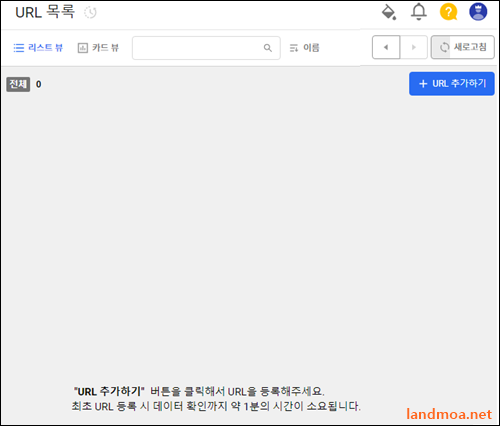This screenshot has height=426, width=500.
Task: Click the clock icon beside URL 목록
Action: 90,13
